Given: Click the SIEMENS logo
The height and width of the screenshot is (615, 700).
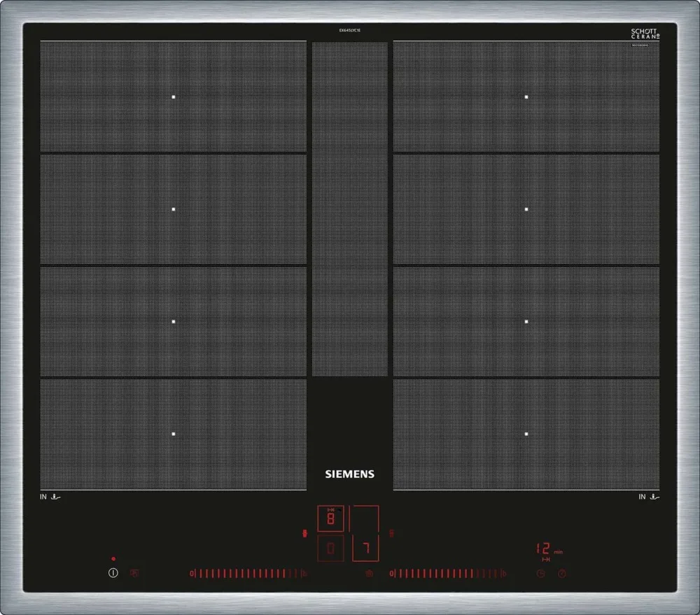Looking at the screenshot, I should pyautogui.click(x=349, y=474).
